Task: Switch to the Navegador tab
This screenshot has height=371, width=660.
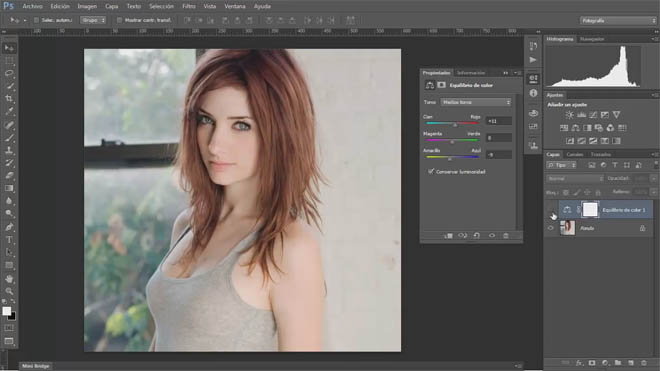Action: click(592, 39)
